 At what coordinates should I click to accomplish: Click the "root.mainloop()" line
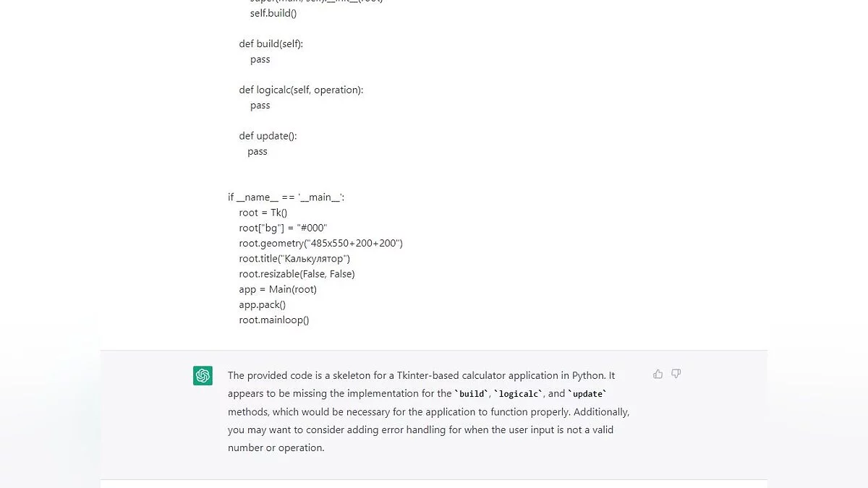point(273,320)
